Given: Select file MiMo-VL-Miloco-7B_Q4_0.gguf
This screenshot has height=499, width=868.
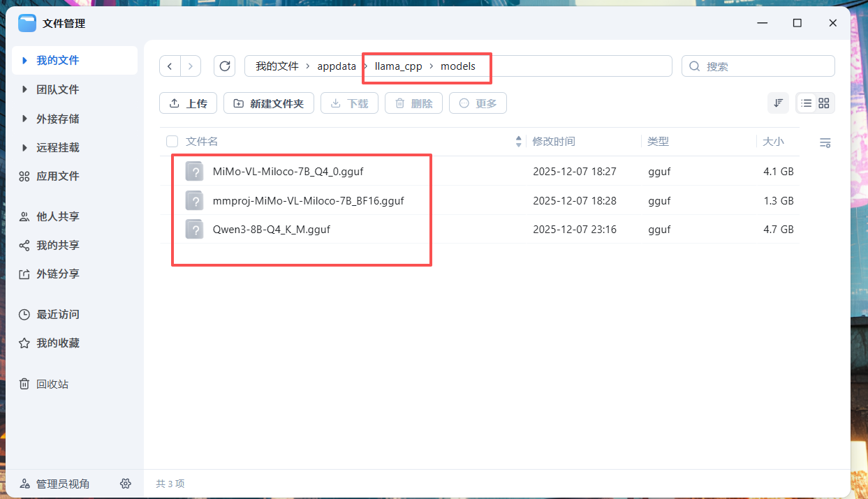Looking at the screenshot, I should pyautogui.click(x=288, y=171).
